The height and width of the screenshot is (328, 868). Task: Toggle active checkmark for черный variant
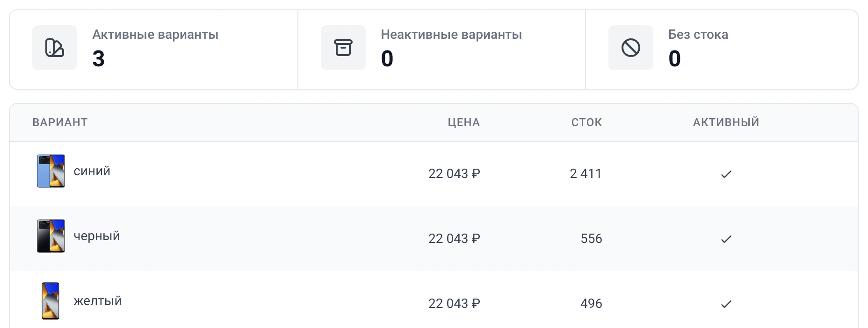[726, 239]
